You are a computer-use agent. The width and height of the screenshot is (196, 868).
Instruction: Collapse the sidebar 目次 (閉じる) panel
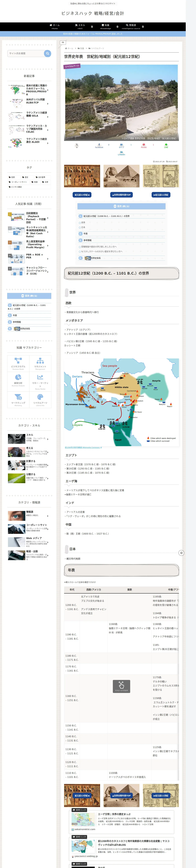[29, 296]
